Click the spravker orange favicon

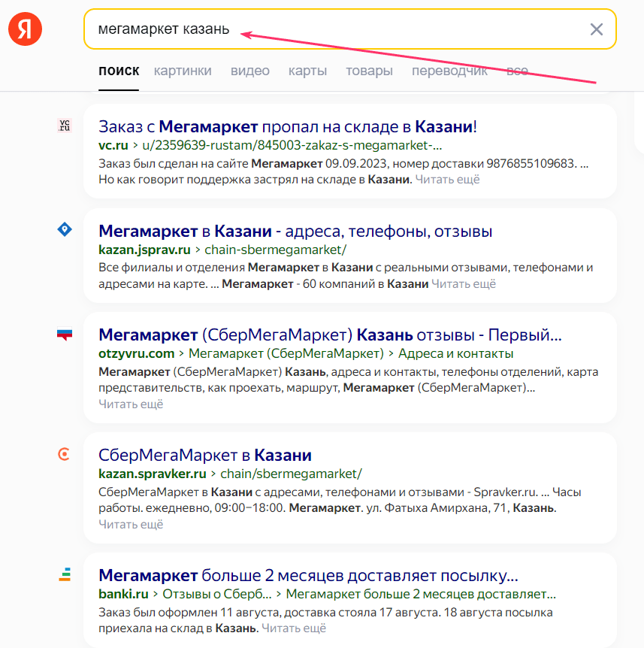64,454
